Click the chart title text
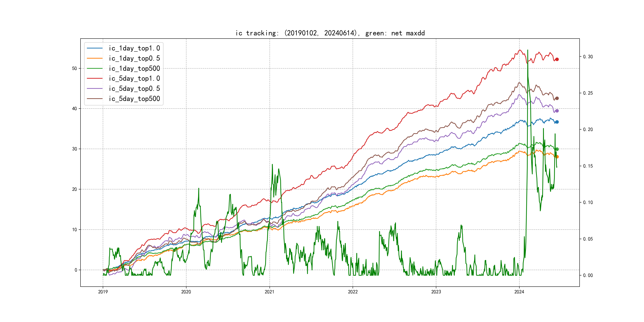 tap(330, 33)
